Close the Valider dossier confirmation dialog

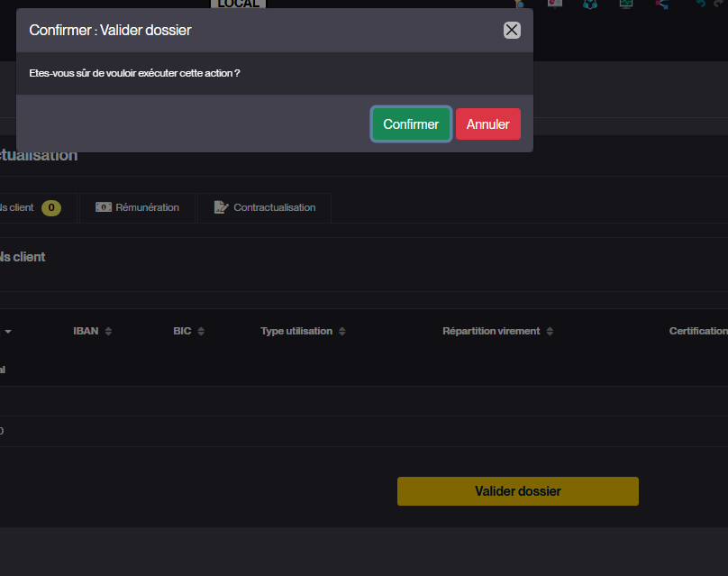click(x=512, y=30)
